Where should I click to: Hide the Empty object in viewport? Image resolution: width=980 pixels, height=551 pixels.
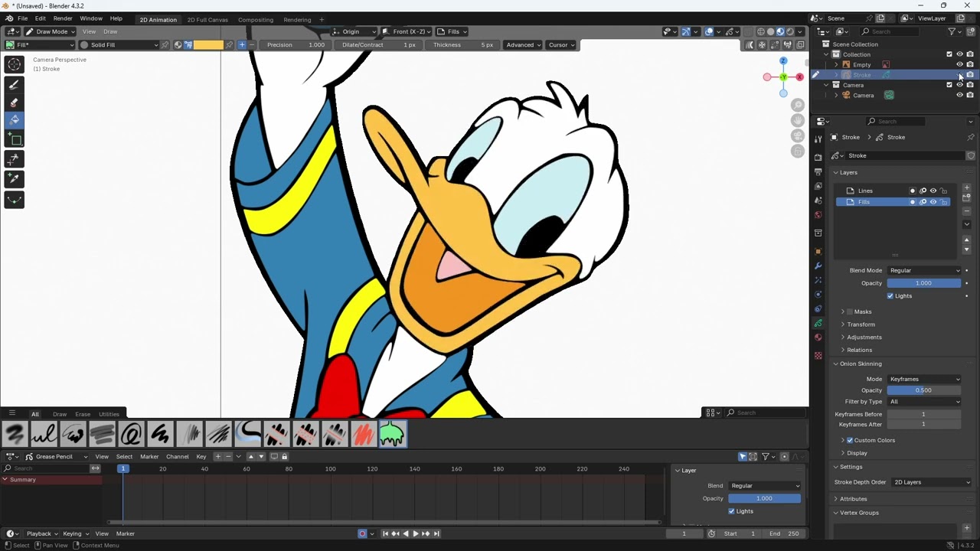tap(959, 64)
